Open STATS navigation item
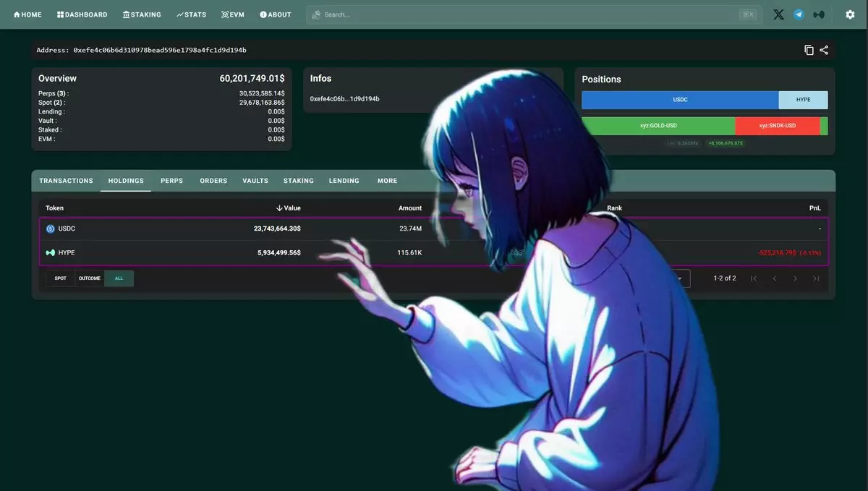 191,14
